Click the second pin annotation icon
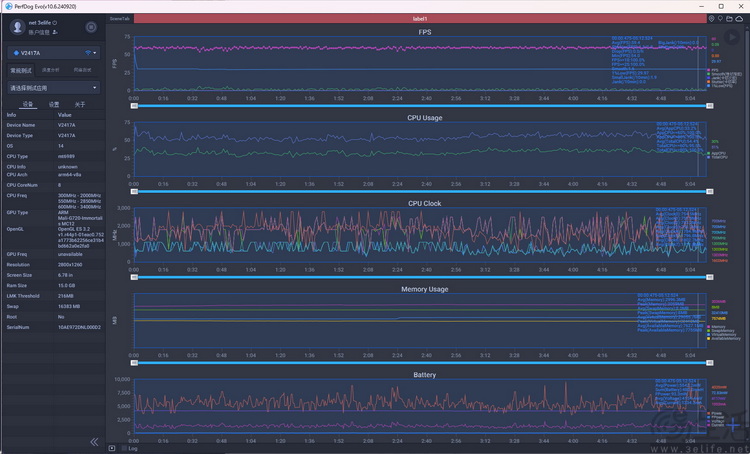The height and width of the screenshot is (454, 750). (x=720, y=19)
